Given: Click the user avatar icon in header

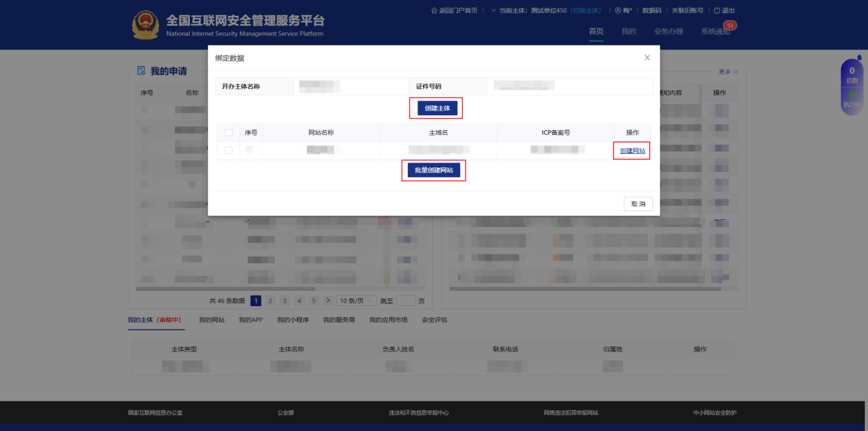Looking at the screenshot, I should 618,11.
